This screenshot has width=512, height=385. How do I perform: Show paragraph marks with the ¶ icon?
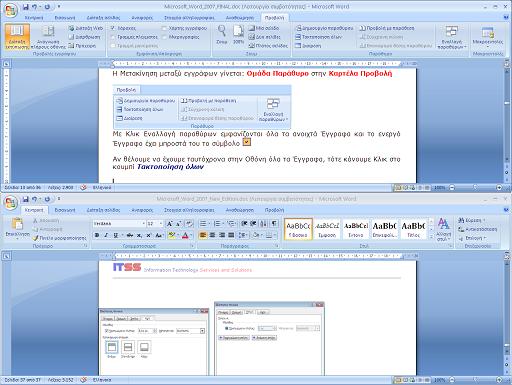click(274, 223)
